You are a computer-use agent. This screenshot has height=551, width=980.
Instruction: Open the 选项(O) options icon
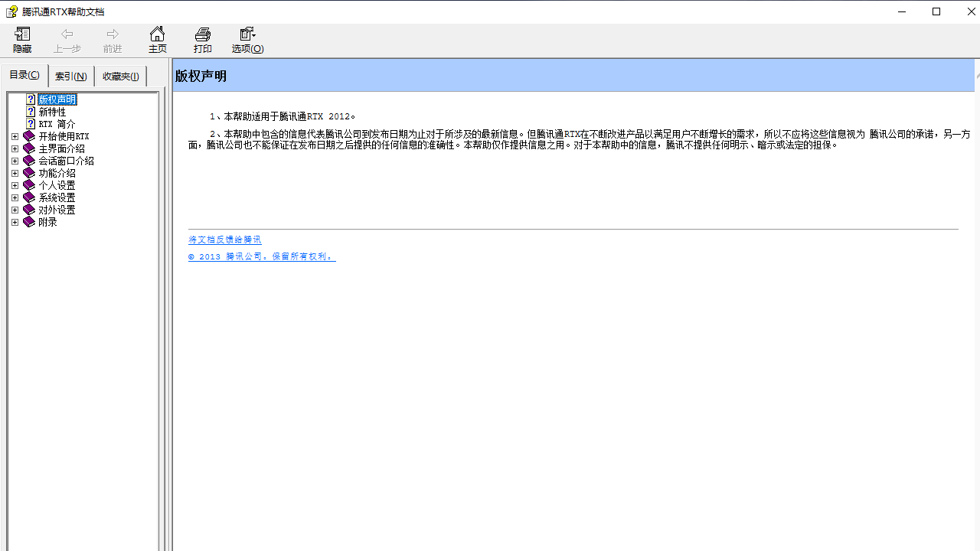(x=247, y=40)
